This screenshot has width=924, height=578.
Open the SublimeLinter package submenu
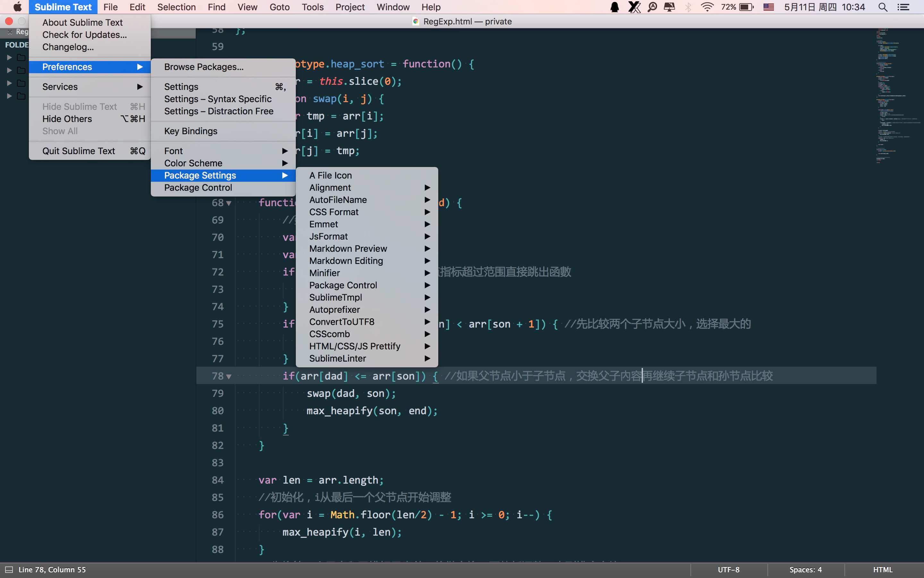click(367, 359)
